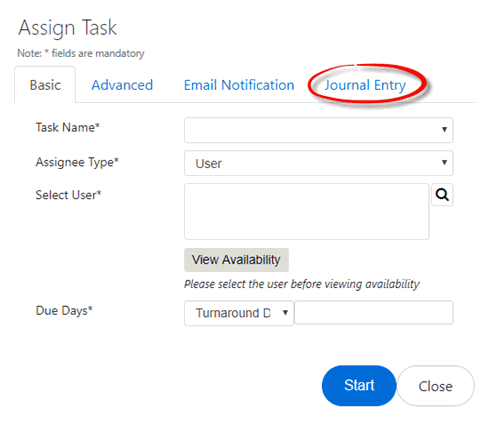Close the Assign Task dialog
This screenshot has height=424, width=489.
click(435, 386)
